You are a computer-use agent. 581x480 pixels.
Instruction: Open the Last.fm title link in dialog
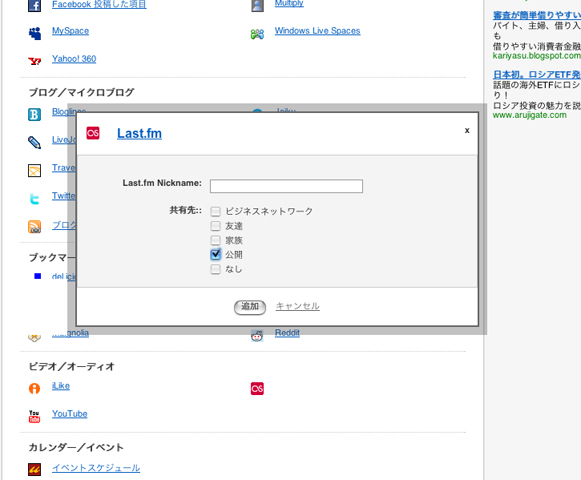[139, 133]
